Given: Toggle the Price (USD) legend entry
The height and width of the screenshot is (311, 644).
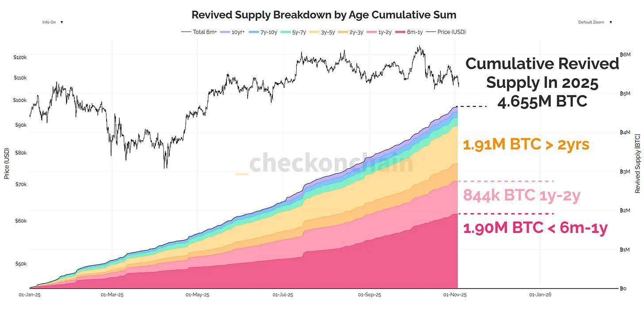Looking at the screenshot, I should click(451, 32).
